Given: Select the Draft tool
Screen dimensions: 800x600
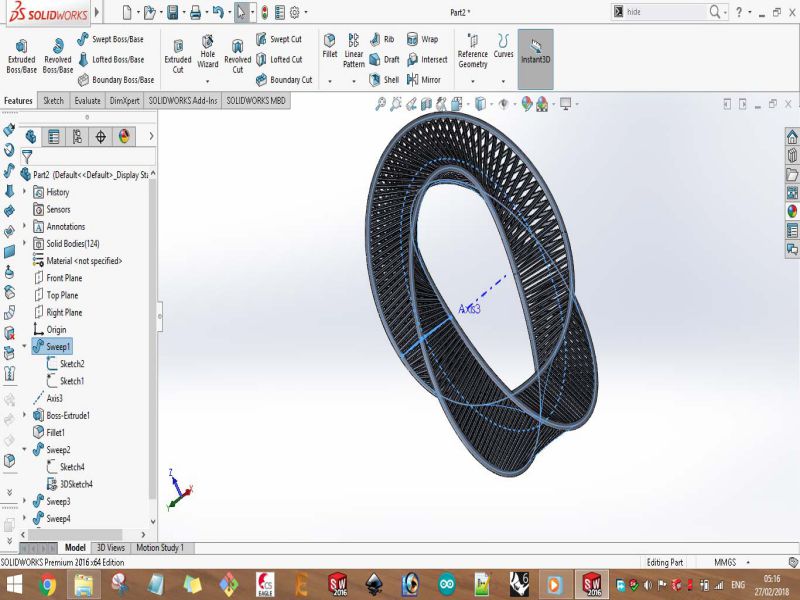Looking at the screenshot, I should coord(384,60).
